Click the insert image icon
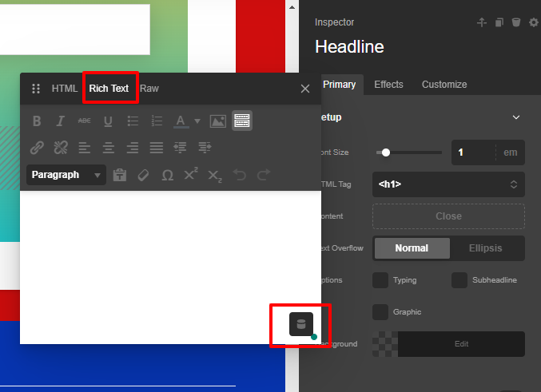The image size is (541, 392). [217, 121]
